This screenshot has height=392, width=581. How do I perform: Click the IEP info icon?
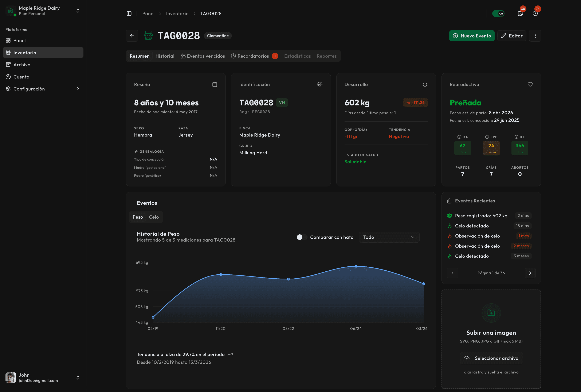click(516, 137)
